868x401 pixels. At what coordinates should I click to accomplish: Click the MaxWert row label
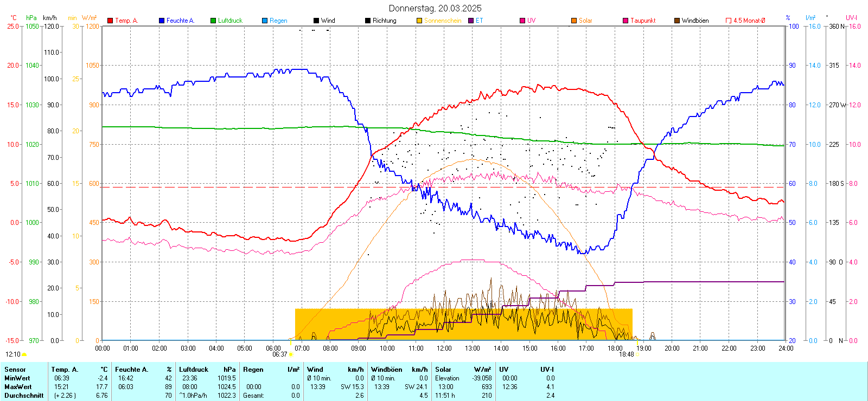click(18, 387)
